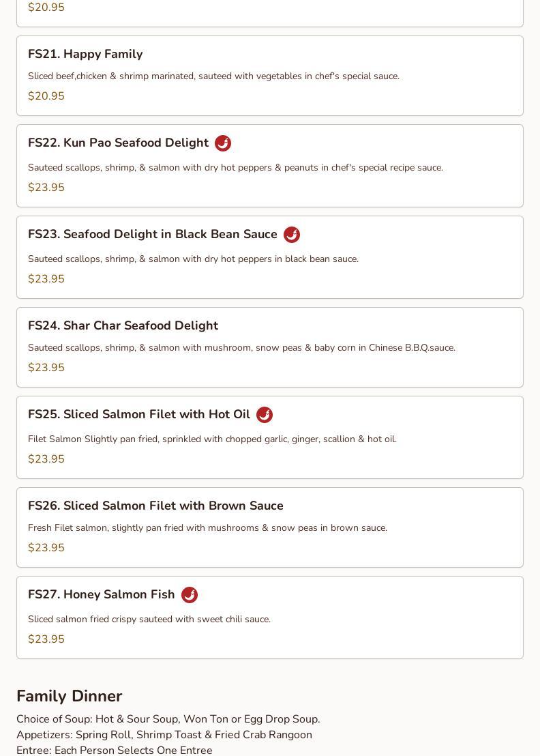This screenshot has width=540, height=756.
Task: Open the FS21. Happy Family item
Action: [x=85, y=54]
